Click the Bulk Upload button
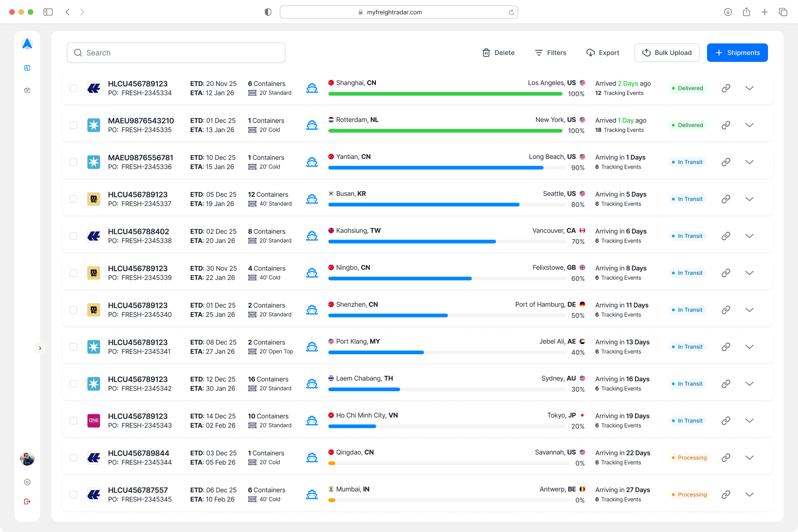 [x=667, y=53]
